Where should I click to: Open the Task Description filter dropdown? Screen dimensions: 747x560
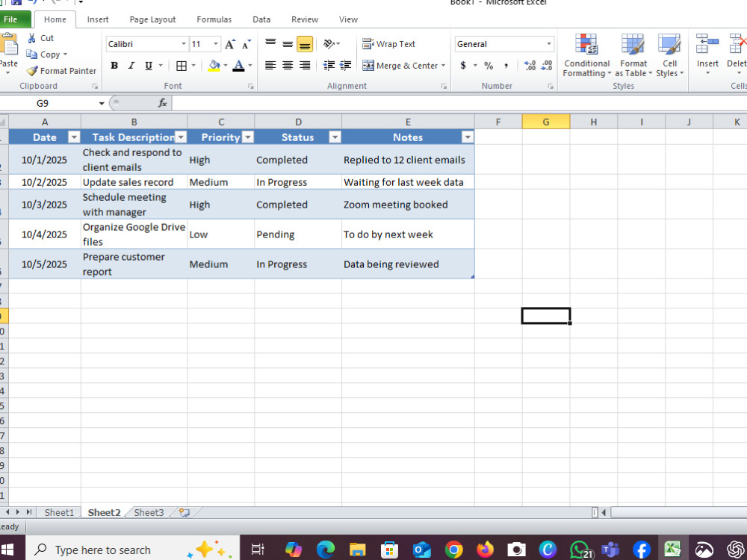click(x=181, y=137)
